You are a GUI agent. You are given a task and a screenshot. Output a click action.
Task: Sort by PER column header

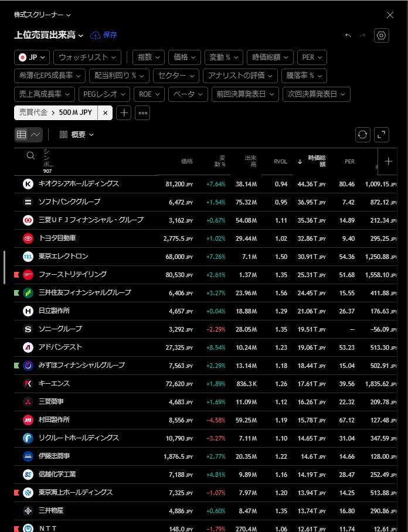(x=349, y=162)
